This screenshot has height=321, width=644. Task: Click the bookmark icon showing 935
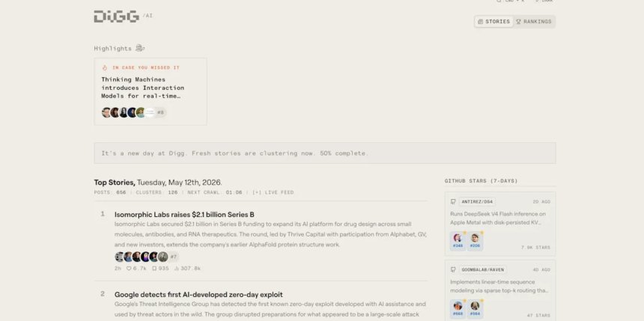pos(154,269)
